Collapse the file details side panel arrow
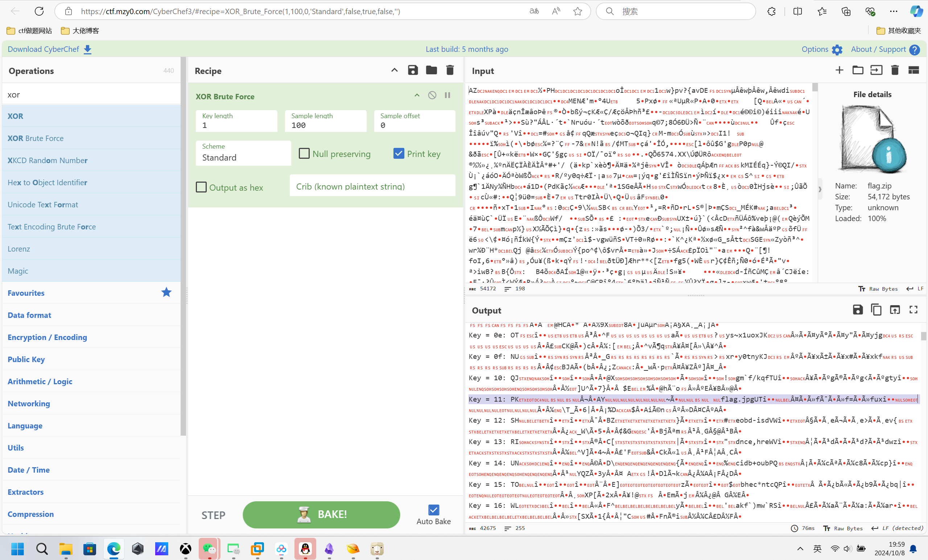Viewport: 928px width, 560px height. (x=820, y=189)
